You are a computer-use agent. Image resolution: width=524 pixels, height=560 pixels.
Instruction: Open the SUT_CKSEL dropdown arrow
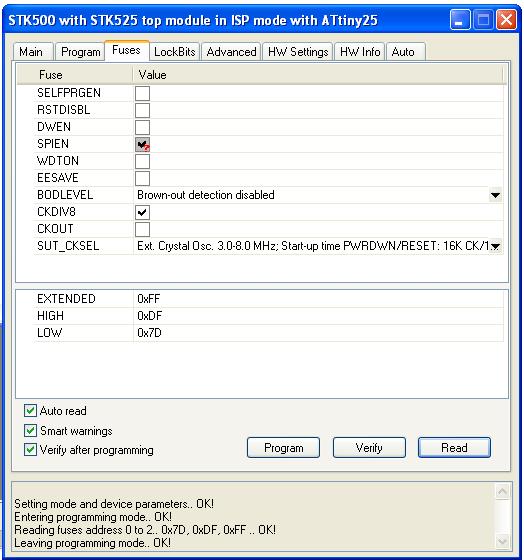tap(495, 246)
